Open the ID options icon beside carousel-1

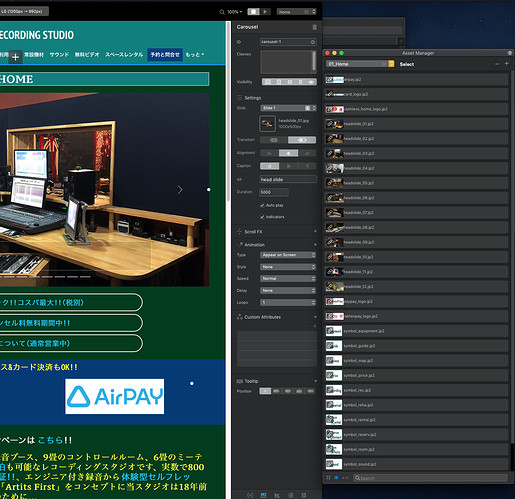pos(312,42)
